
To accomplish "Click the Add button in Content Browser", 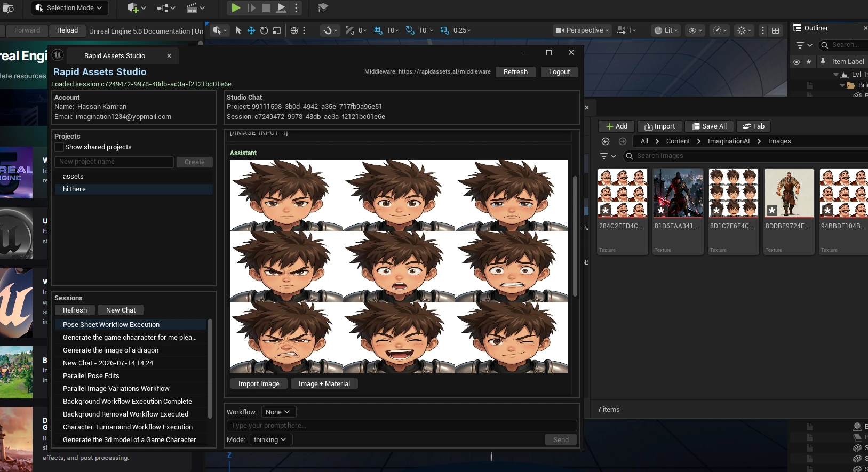I will tap(616, 126).
